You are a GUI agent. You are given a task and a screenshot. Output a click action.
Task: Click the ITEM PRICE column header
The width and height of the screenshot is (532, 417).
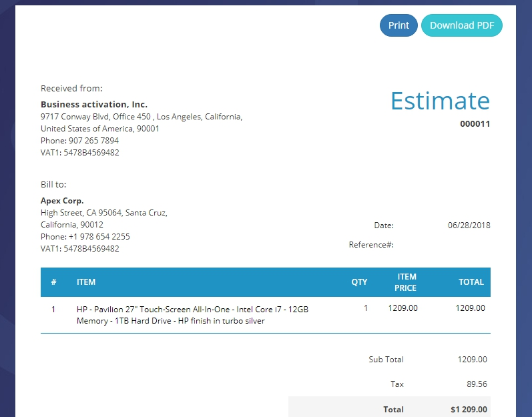[405, 282]
